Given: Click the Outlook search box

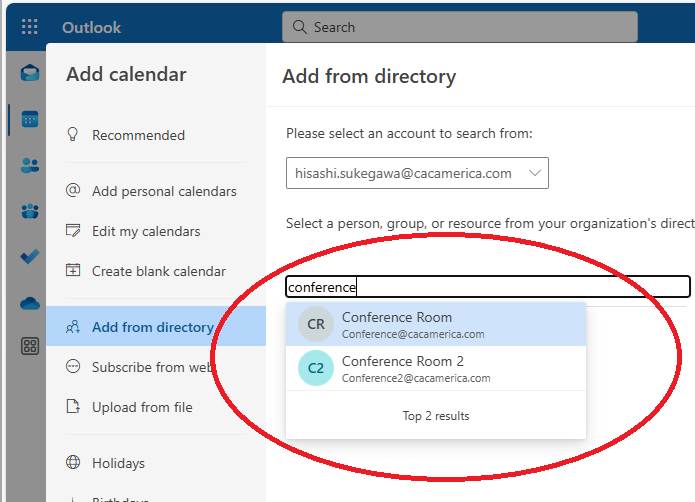Looking at the screenshot, I should click(x=459, y=27).
